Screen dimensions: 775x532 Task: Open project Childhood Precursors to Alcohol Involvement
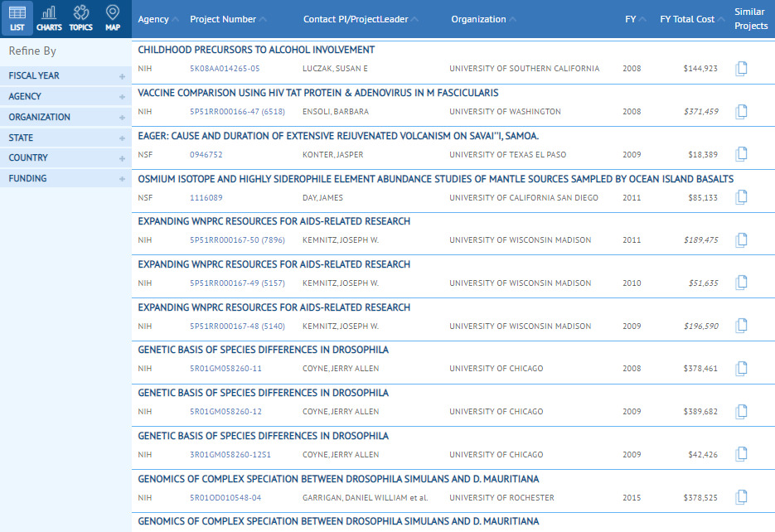256,50
